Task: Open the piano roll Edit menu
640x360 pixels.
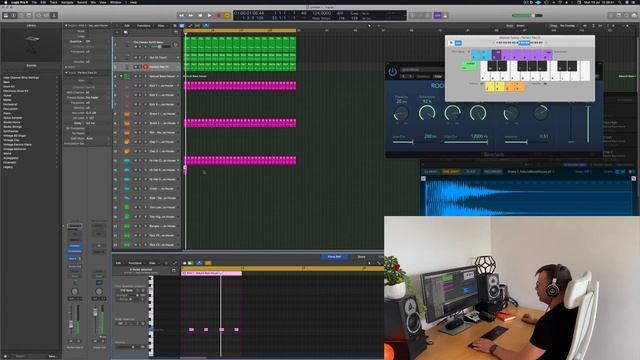Action: (x=119, y=263)
